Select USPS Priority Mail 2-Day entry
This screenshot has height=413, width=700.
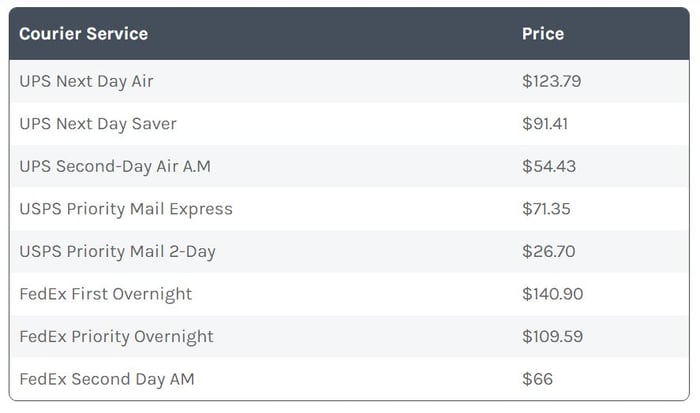[117, 251]
